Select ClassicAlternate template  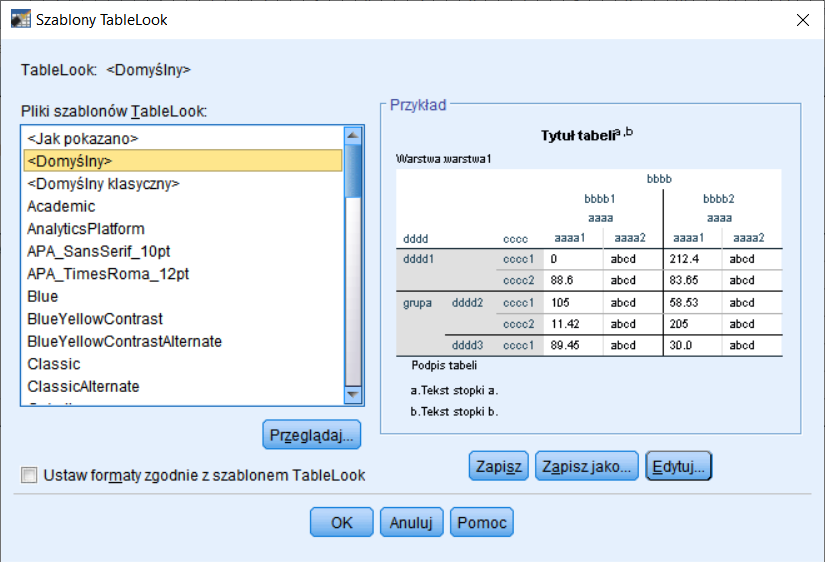[x=183, y=387]
